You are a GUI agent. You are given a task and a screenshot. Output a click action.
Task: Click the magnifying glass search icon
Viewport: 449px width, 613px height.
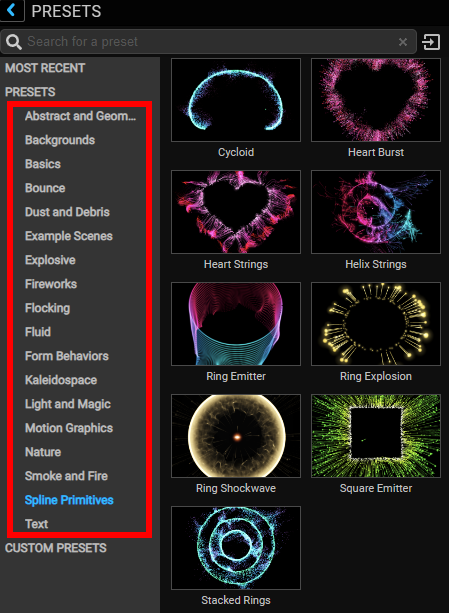(x=14, y=41)
